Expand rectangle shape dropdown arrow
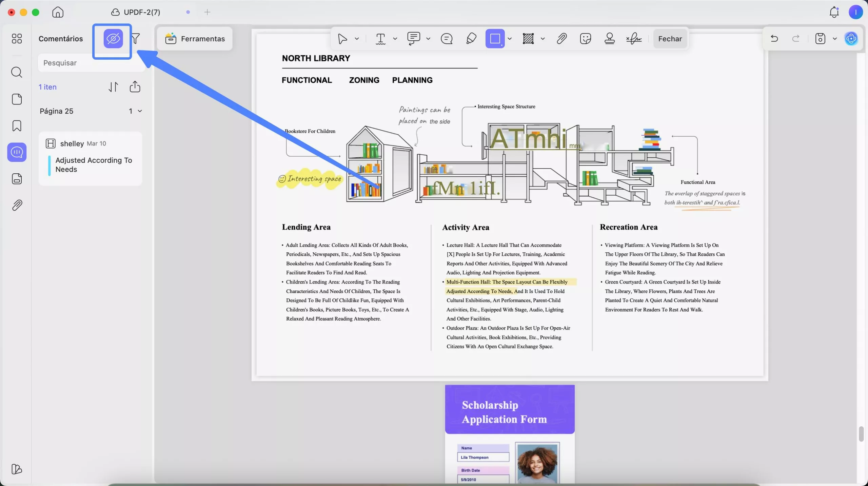The image size is (868, 486). [x=510, y=39]
